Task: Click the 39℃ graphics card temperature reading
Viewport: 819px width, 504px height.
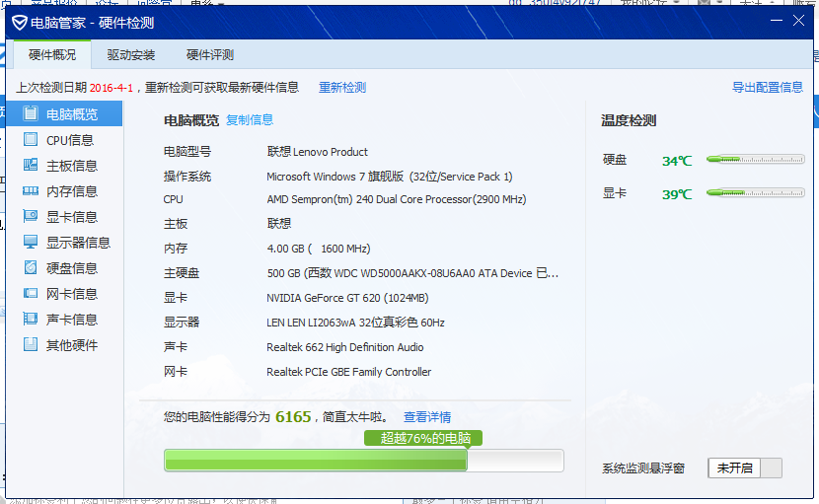Action: point(677,194)
